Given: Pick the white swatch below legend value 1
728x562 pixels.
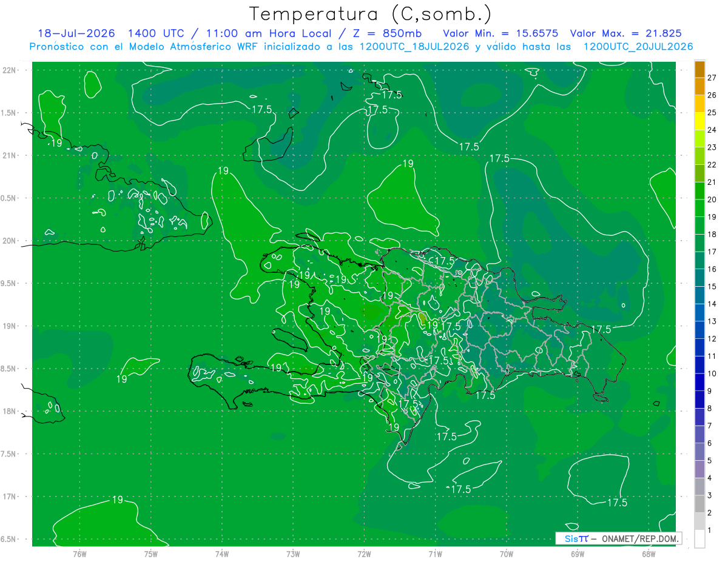Looking at the screenshot, I should pos(699,539).
